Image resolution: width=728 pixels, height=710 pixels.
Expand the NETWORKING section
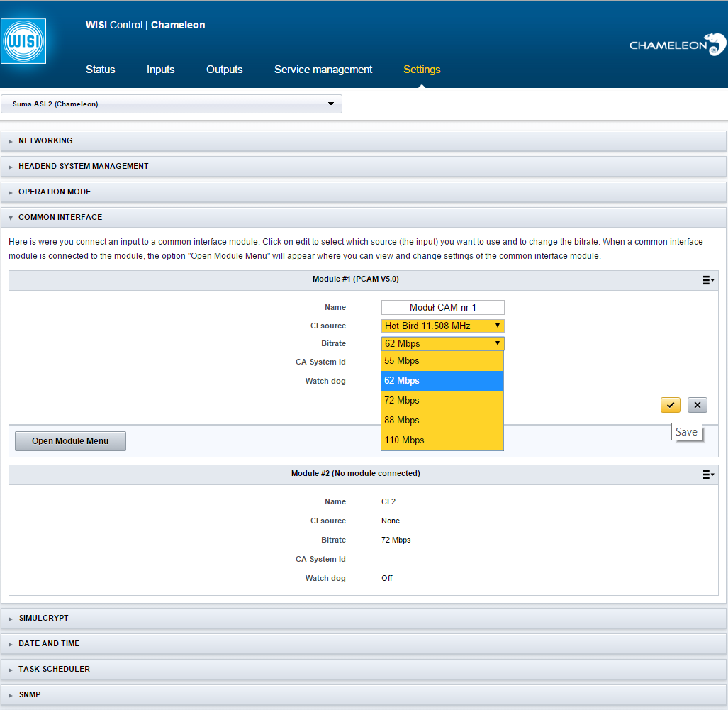(x=364, y=140)
